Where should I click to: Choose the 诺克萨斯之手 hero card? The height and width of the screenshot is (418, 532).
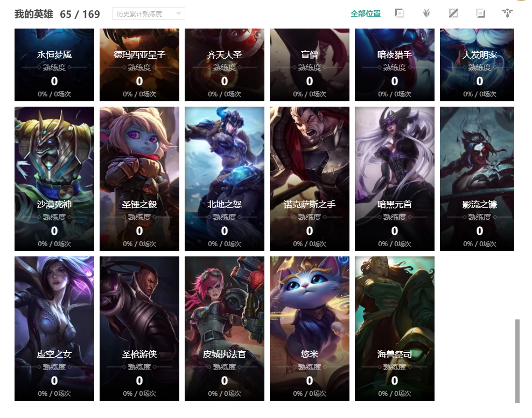pyautogui.click(x=310, y=179)
